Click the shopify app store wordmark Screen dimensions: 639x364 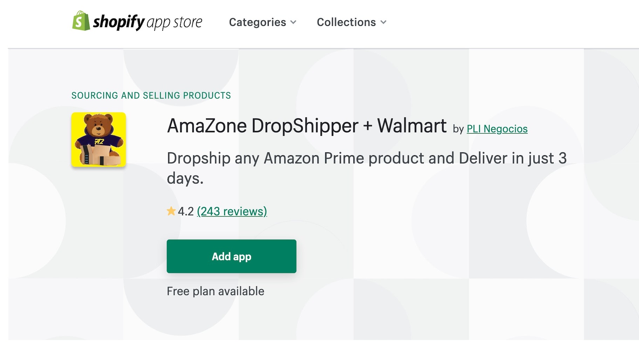tap(147, 22)
